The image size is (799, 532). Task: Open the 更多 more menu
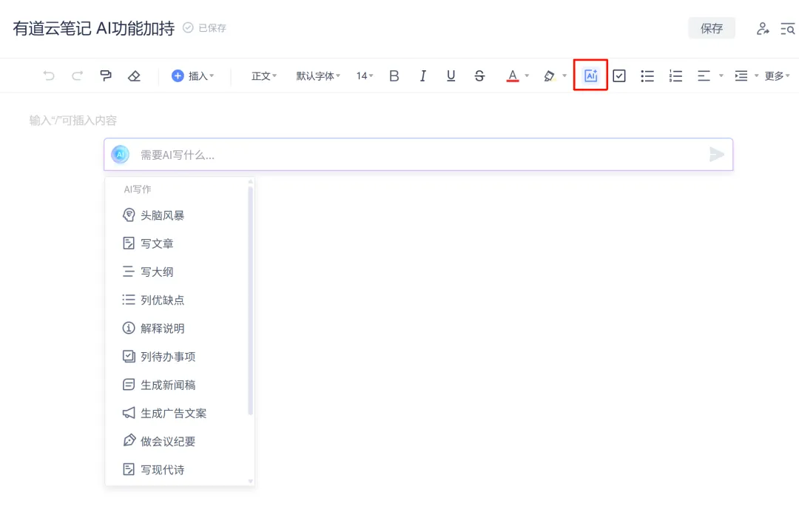(777, 76)
